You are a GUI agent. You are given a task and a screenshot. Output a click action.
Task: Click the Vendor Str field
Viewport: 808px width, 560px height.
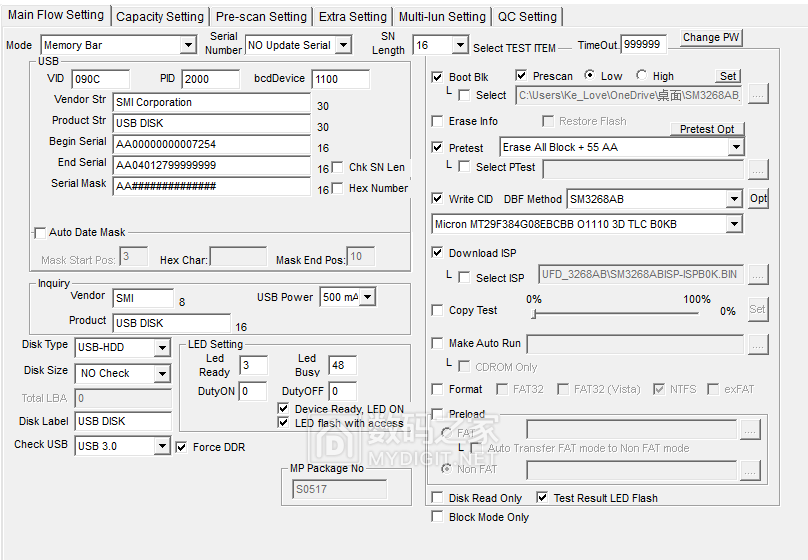(211, 103)
